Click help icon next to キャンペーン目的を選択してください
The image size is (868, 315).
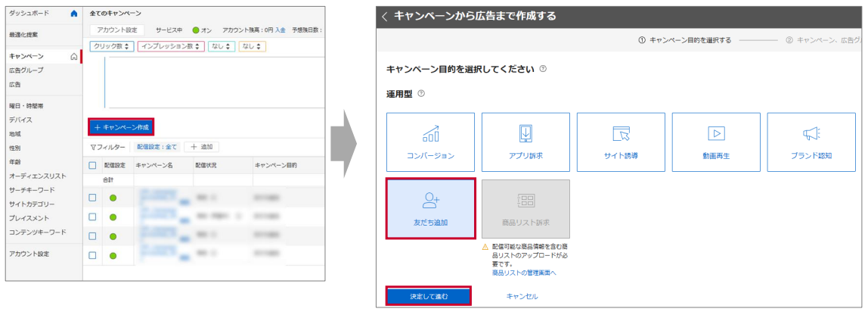[543, 69]
